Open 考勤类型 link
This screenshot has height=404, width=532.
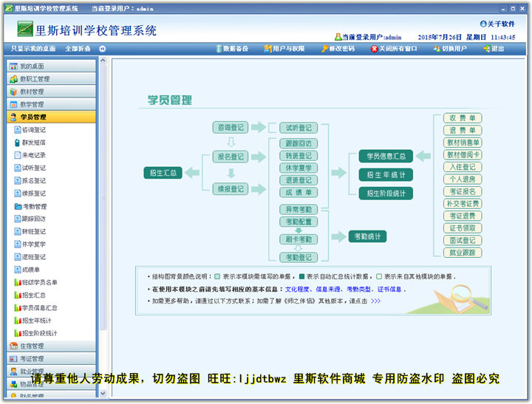point(358,290)
